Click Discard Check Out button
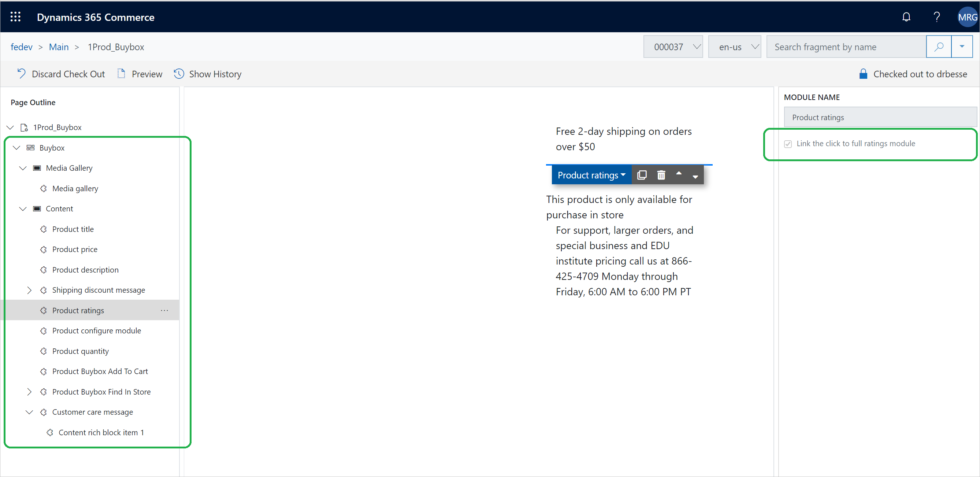The width and height of the screenshot is (980, 477). 62,74
